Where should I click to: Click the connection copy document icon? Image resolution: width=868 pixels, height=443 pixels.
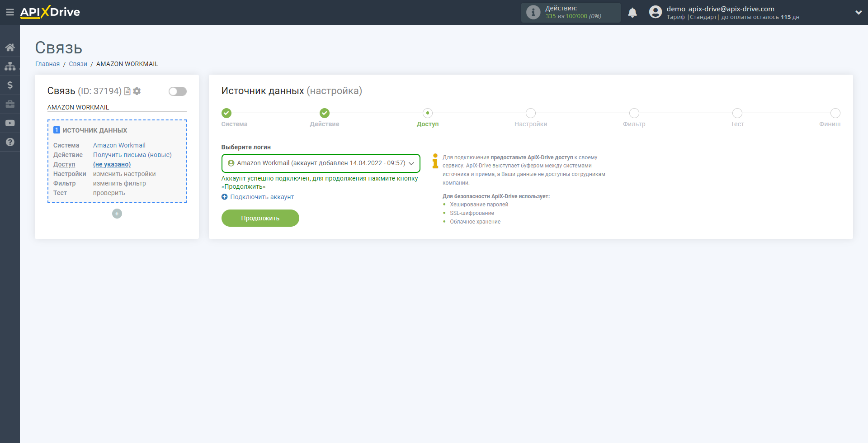coord(127,91)
